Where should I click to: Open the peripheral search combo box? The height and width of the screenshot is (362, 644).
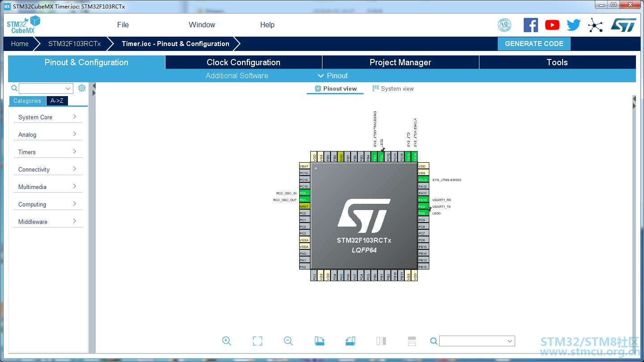[x=46, y=88]
